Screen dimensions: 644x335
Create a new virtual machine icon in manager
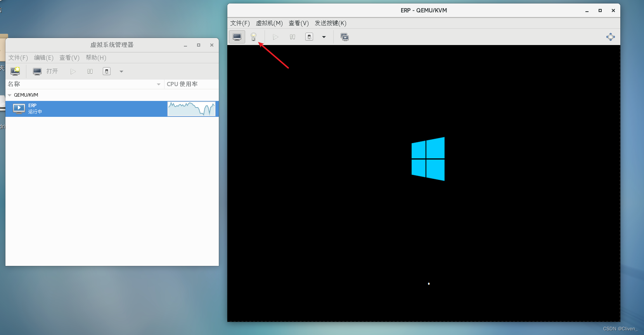click(x=15, y=71)
